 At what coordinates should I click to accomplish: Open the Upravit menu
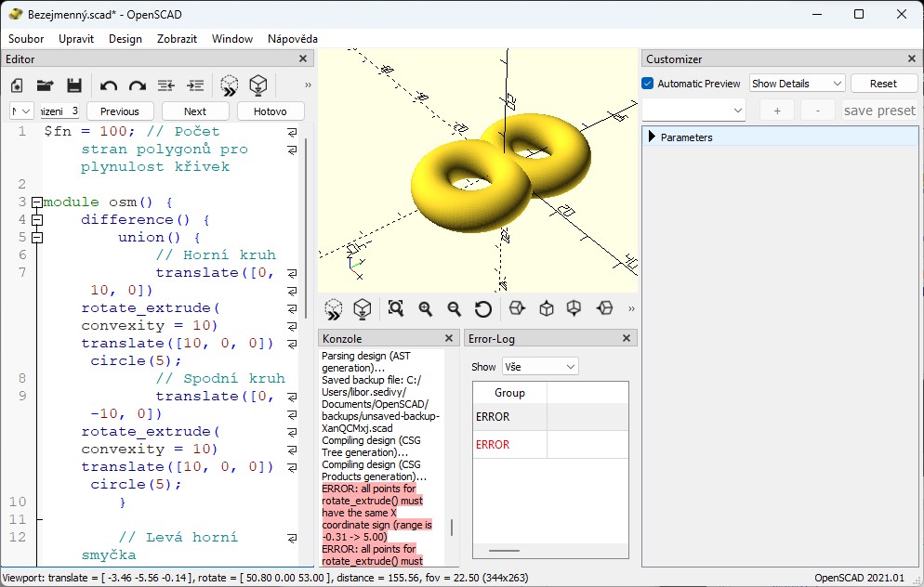pyautogui.click(x=76, y=39)
